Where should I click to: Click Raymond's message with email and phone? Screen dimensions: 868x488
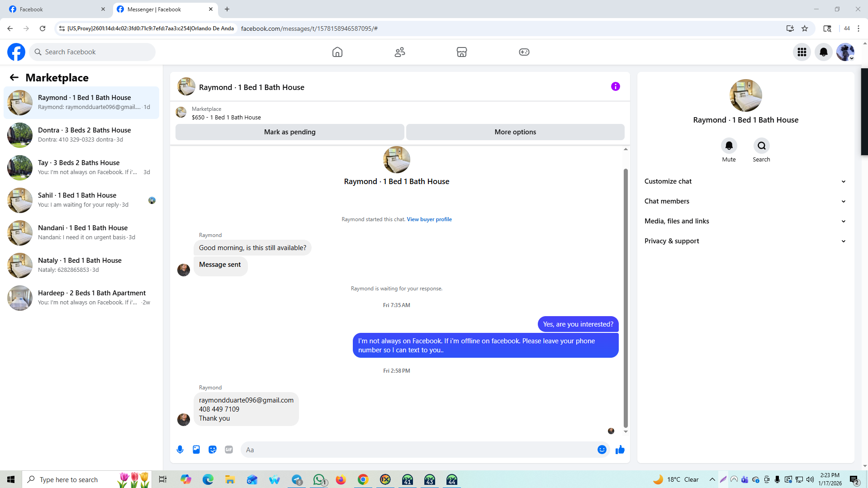(246, 409)
